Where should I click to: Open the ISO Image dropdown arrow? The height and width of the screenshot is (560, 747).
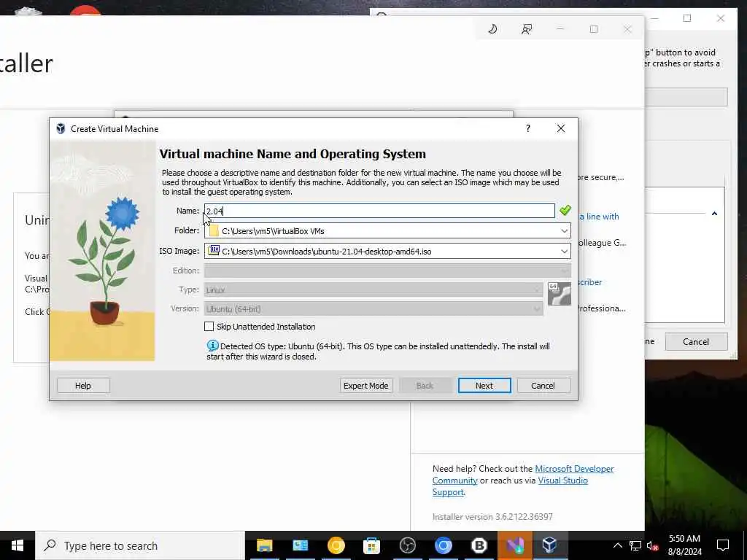564,251
